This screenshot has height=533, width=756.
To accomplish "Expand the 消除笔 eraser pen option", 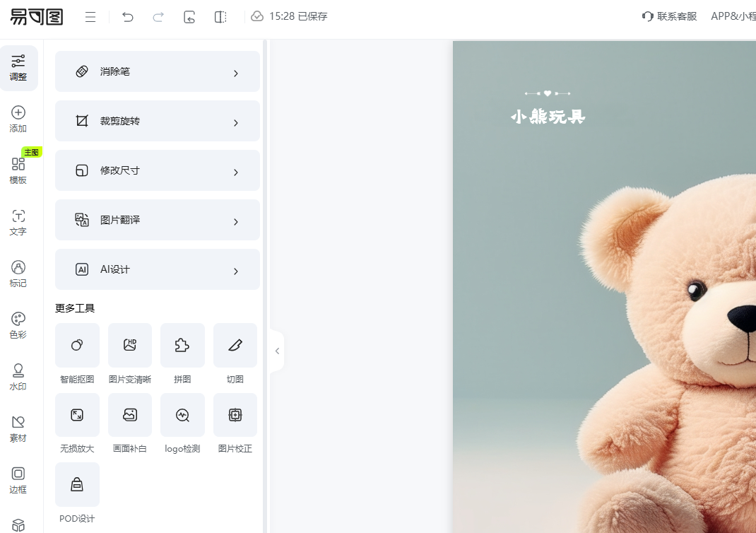I will point(158,72).
